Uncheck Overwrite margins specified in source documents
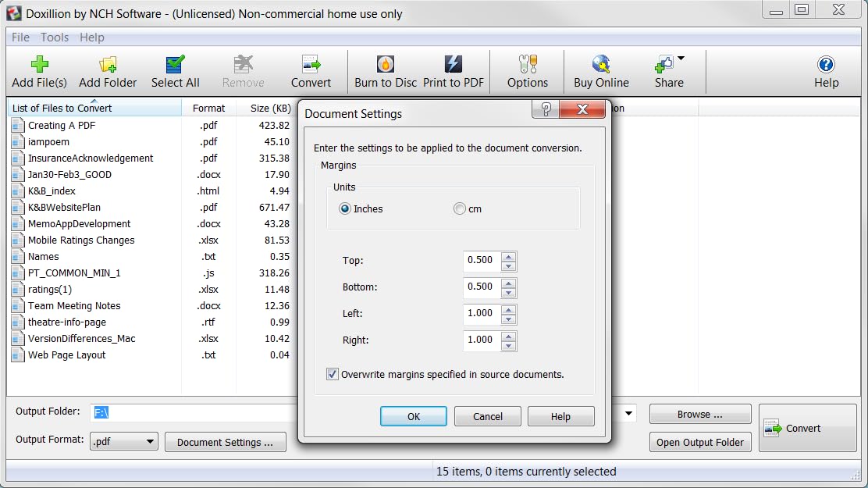Viewport: 868px width, 488px height. [x=333, y=375]
